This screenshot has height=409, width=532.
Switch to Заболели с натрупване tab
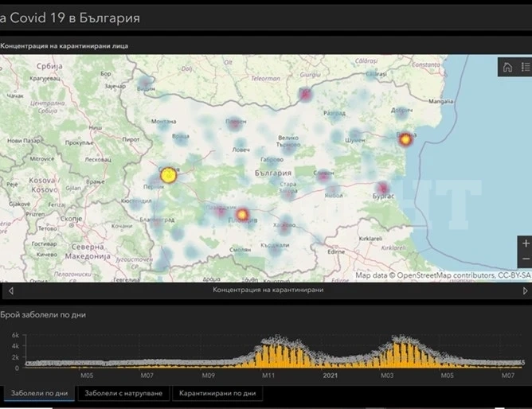(123, 393)
